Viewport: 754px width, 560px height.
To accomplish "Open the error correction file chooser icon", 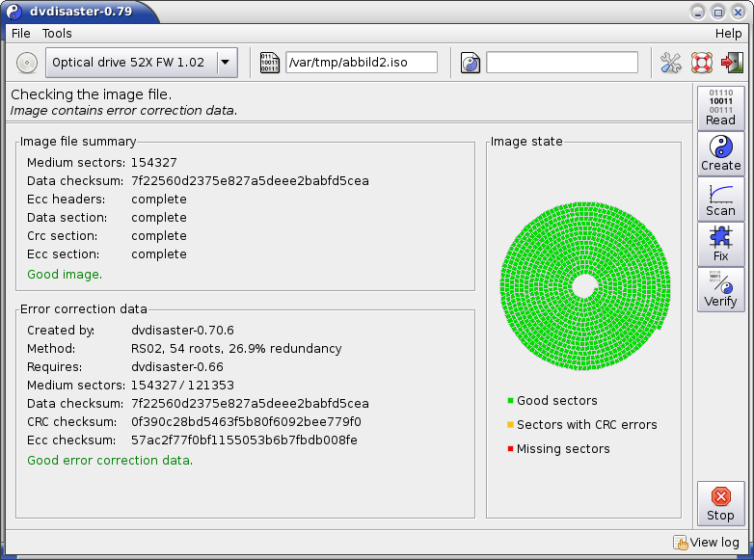I will (471, 63).
